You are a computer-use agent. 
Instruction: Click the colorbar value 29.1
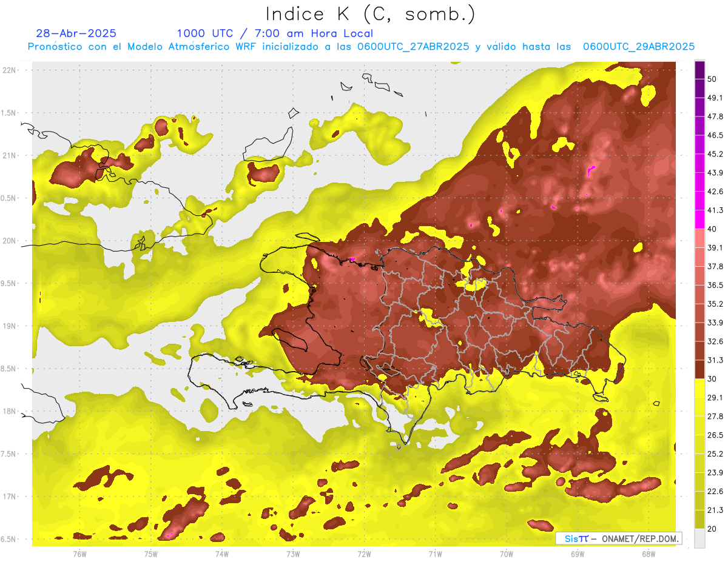[x=715, y=398]
